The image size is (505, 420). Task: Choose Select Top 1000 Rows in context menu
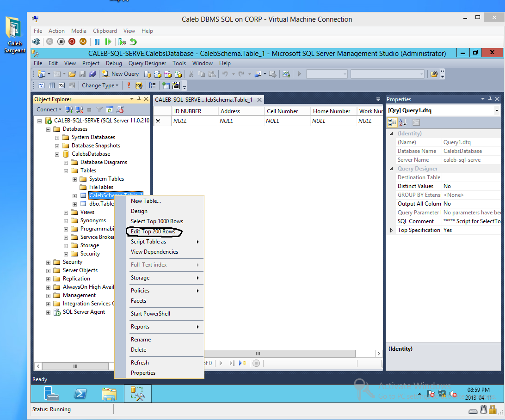click(157, 221)
